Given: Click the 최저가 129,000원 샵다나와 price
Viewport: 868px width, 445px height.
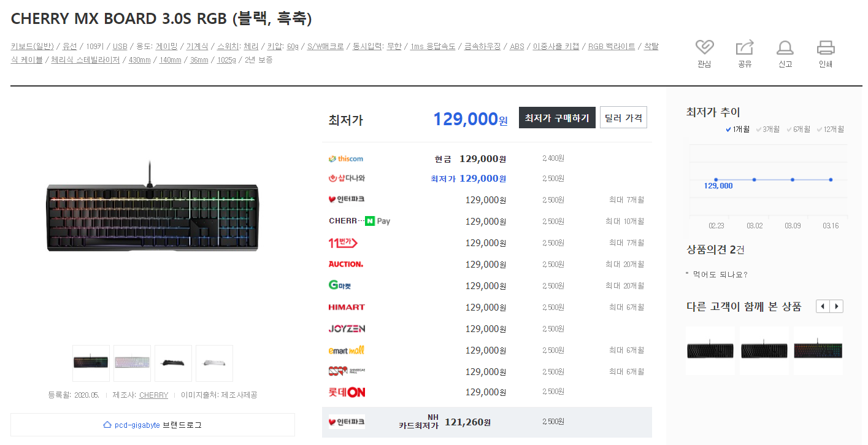Looking at the screenshot, I should pos(468,179).
